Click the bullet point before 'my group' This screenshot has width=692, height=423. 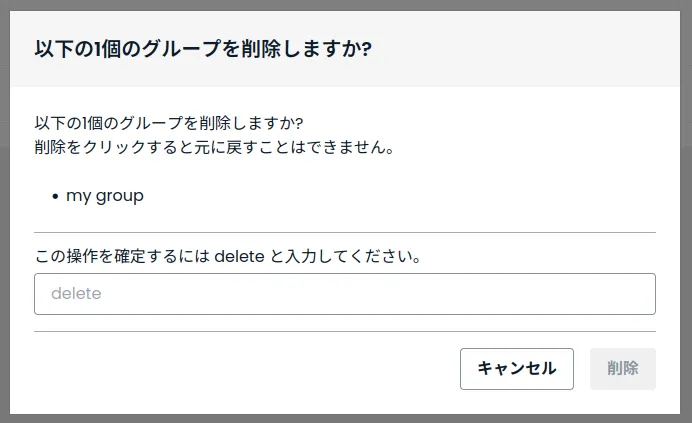point(55,197)
